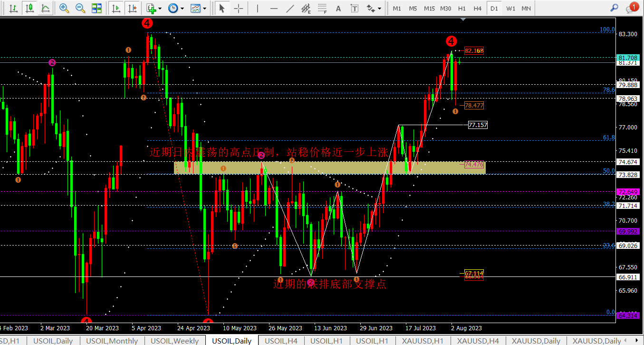This screenshot has width=644, height=345.
Task: Expand the chart templates dropdown
Action: point(198,8)
